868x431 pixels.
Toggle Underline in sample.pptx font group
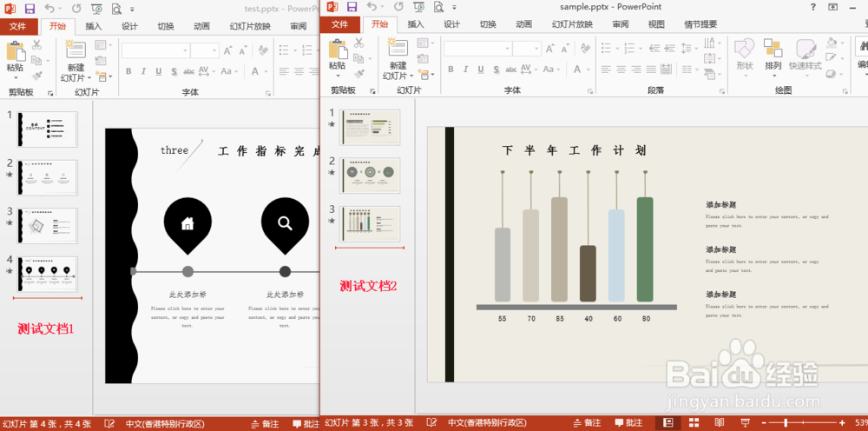[481, 70]
